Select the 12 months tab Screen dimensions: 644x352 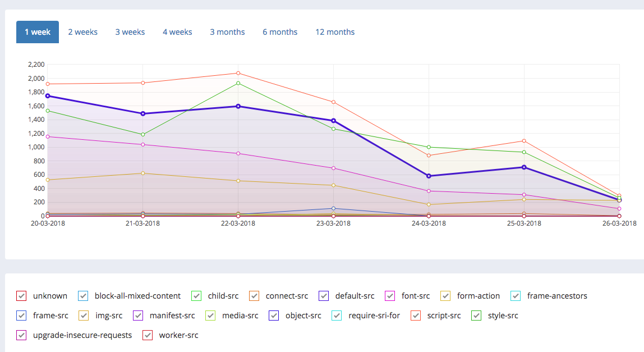click(335, 32)
